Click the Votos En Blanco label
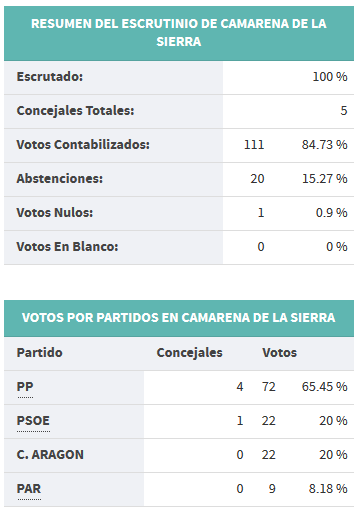 [x=67, y=247]
